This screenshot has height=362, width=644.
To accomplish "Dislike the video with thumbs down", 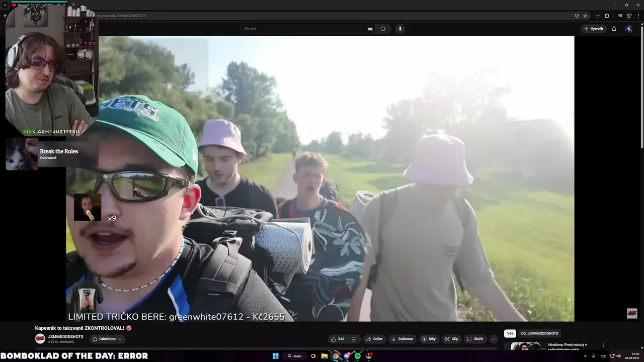I will coord(354,339).
